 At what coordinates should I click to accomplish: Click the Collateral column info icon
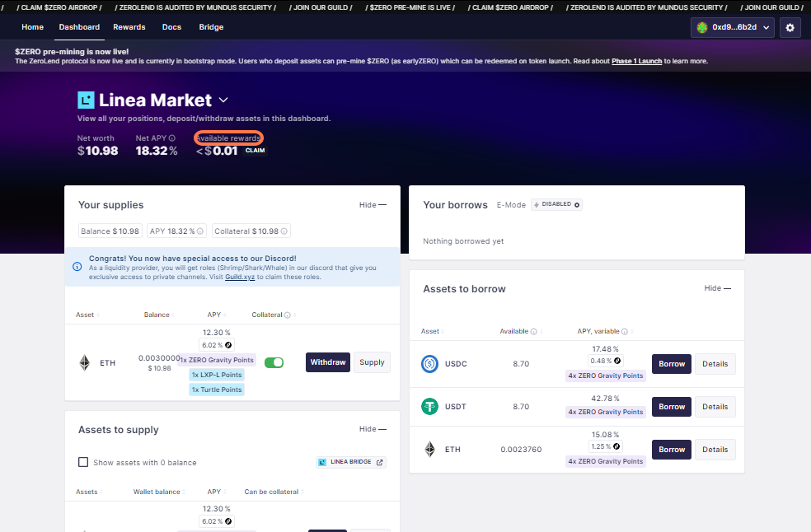coord(288,315)
